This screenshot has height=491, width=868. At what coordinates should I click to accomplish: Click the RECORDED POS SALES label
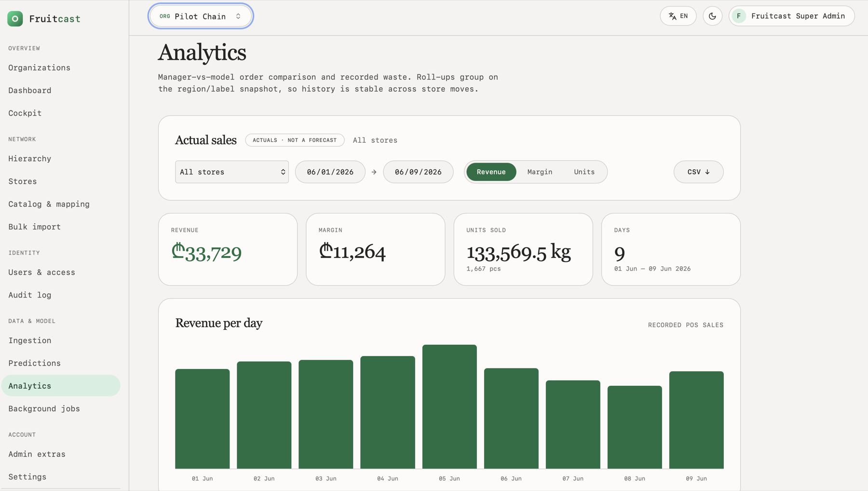tap(686, 325)
